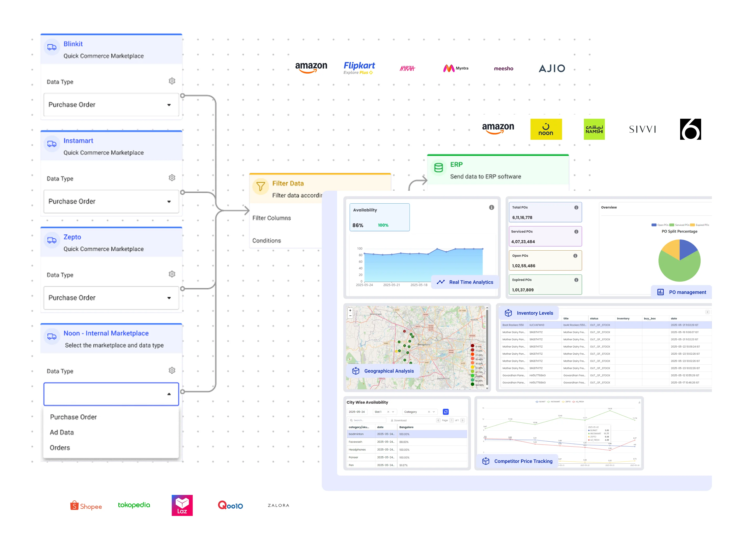
Task: Click the Lazada logo
Action: point(182,505)
